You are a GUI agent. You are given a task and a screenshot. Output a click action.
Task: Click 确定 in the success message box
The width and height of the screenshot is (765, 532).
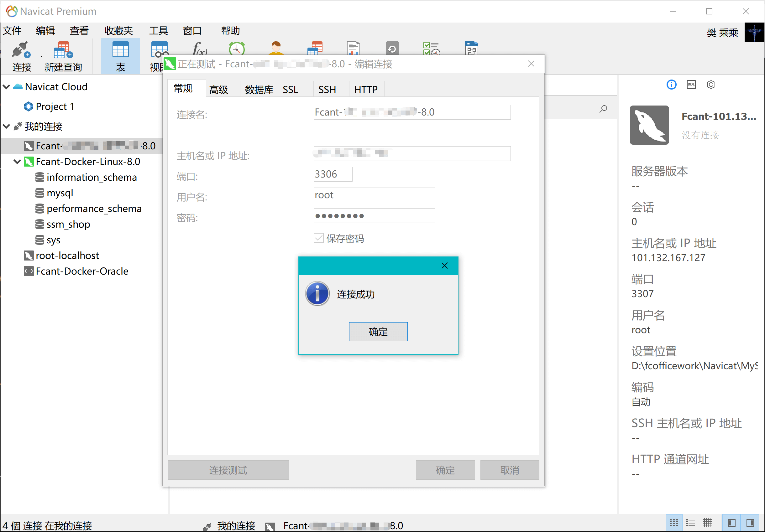(378, 332)
